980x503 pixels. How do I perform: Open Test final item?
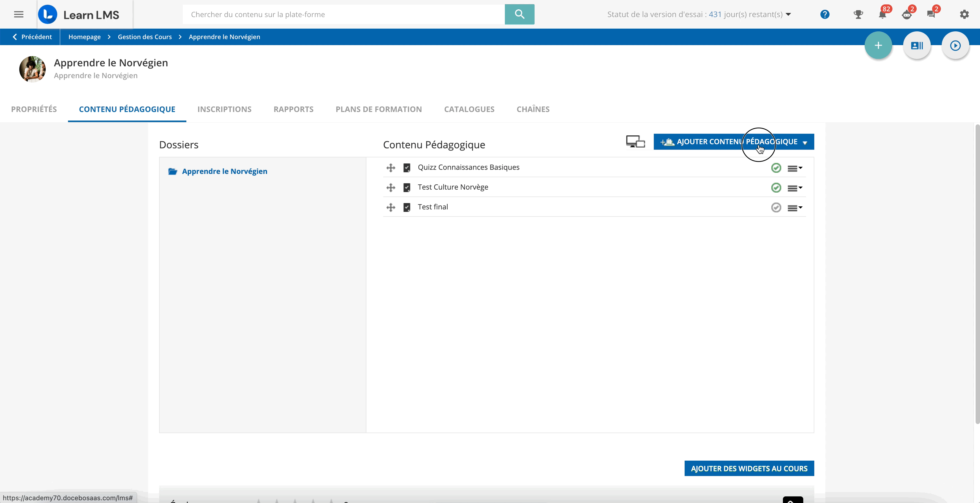[x=432, y=207]
